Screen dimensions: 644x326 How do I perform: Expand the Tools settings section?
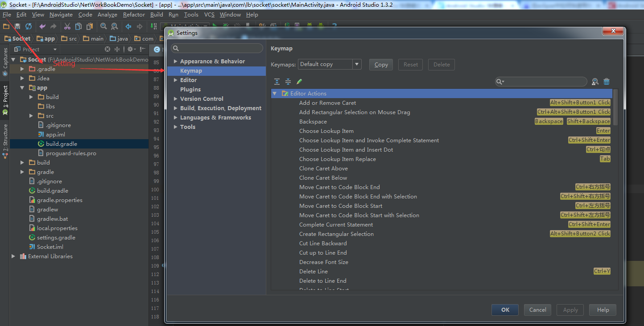[x=176, y=127]
